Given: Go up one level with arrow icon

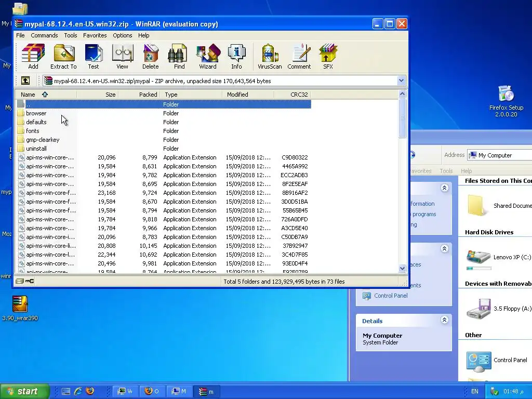Looking at the screenshot, I should [x=25, y=81].
